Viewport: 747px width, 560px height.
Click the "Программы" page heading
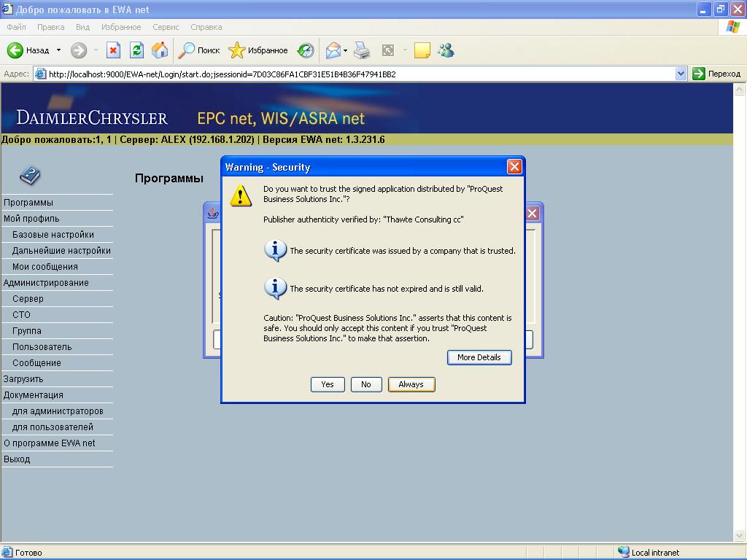(x=169, y=178)
